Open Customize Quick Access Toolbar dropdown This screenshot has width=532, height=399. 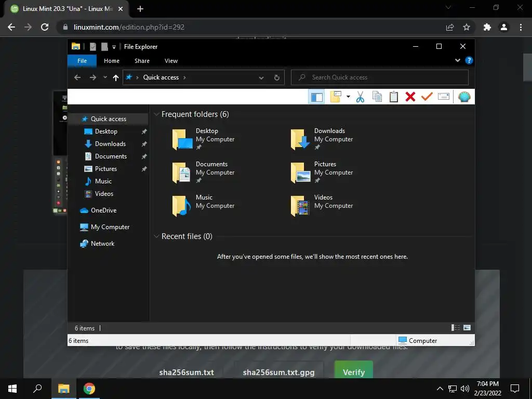114,47
